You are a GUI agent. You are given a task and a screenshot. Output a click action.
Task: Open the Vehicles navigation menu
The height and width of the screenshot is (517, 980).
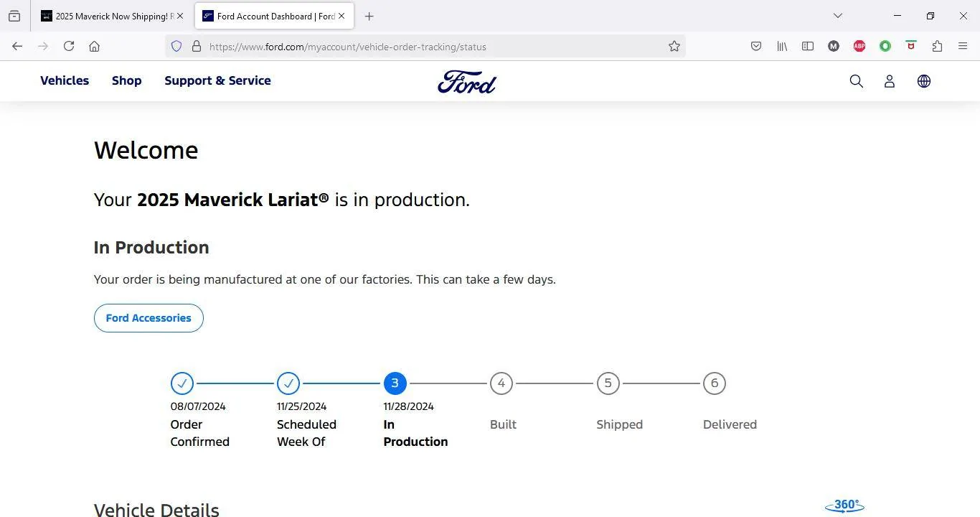pos(65,80)
